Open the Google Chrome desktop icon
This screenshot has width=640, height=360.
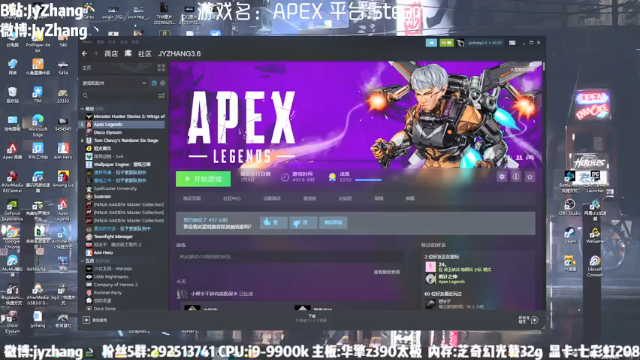(x=12, y=236)
